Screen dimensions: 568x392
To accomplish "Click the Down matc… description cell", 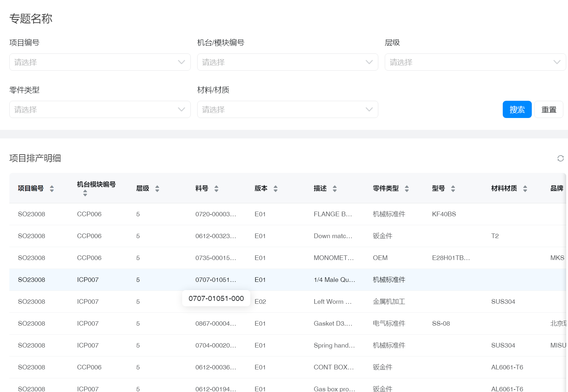I will 333,236.
